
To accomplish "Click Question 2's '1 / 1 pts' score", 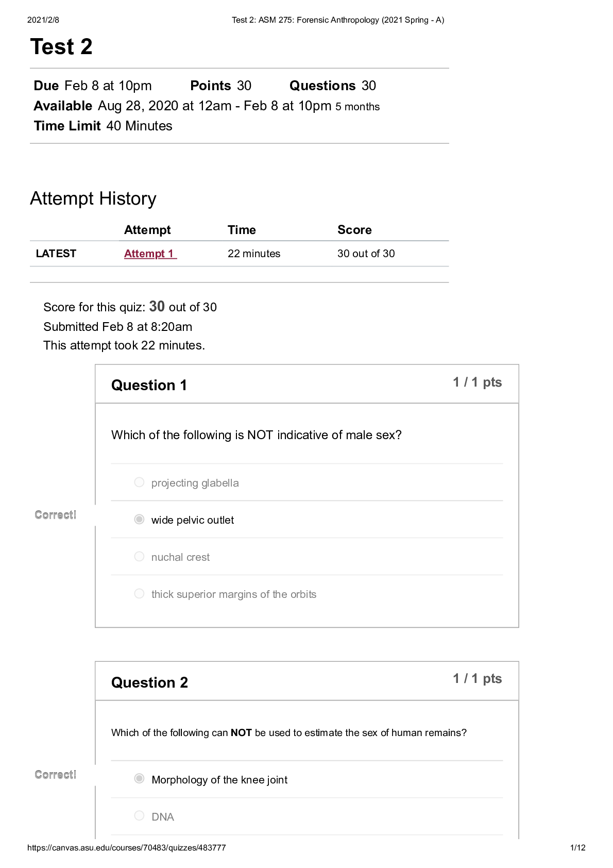I will [477, 679].
